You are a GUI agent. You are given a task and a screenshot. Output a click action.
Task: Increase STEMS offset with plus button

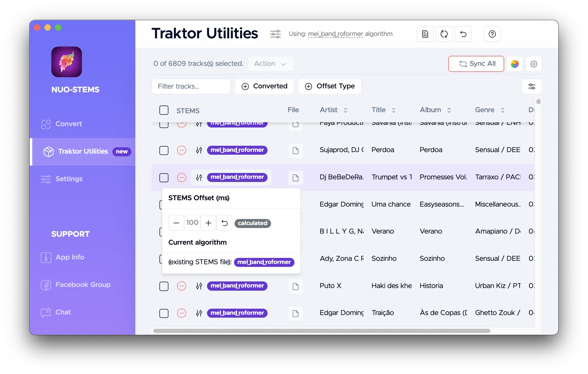(x=208, y=223)
